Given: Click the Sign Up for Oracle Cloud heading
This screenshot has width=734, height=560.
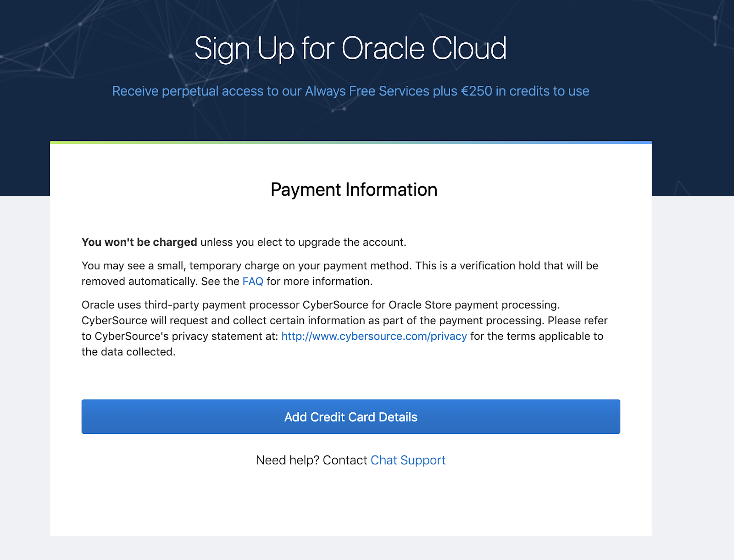Looking at the screenshot, I should point(350,48).
